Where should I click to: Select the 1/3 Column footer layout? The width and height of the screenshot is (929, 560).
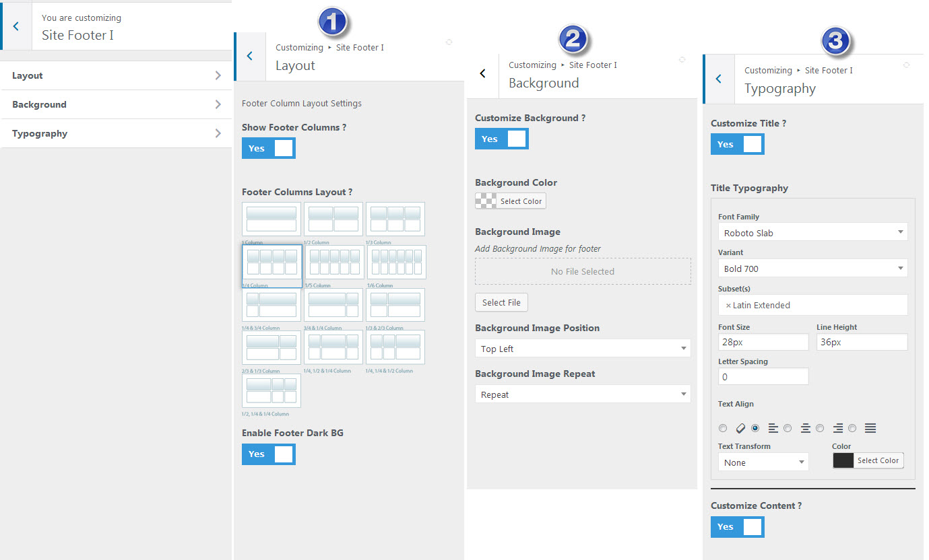pyautogui.click(x=395, y=219)
